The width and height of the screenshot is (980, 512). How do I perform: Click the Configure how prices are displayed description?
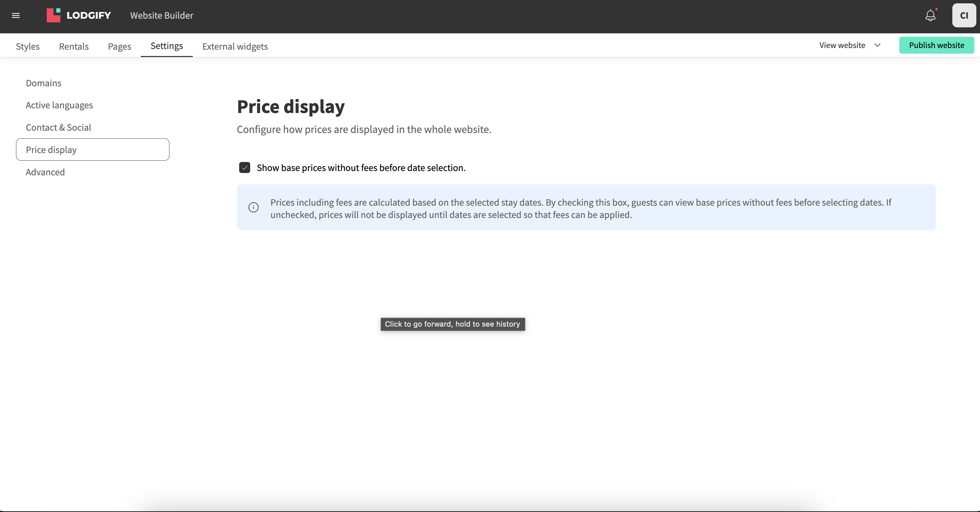(x=364, y=129)
